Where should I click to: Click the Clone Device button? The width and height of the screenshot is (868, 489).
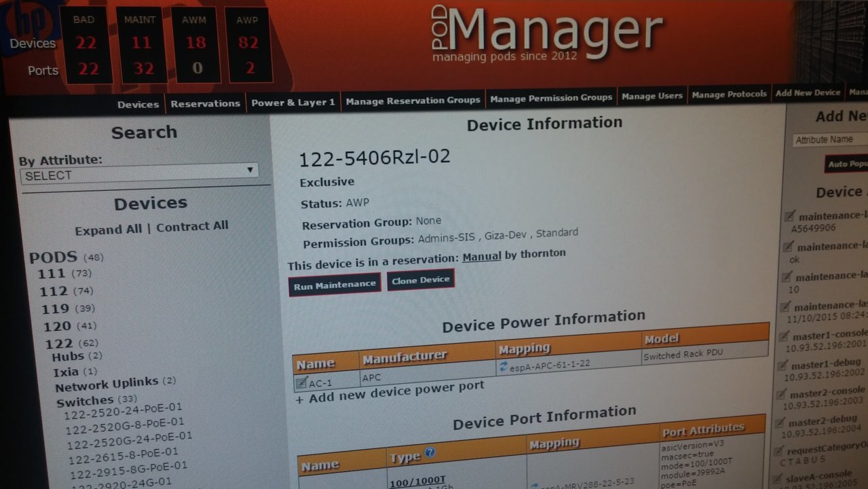pyautogui.click(x=421, y=280)
